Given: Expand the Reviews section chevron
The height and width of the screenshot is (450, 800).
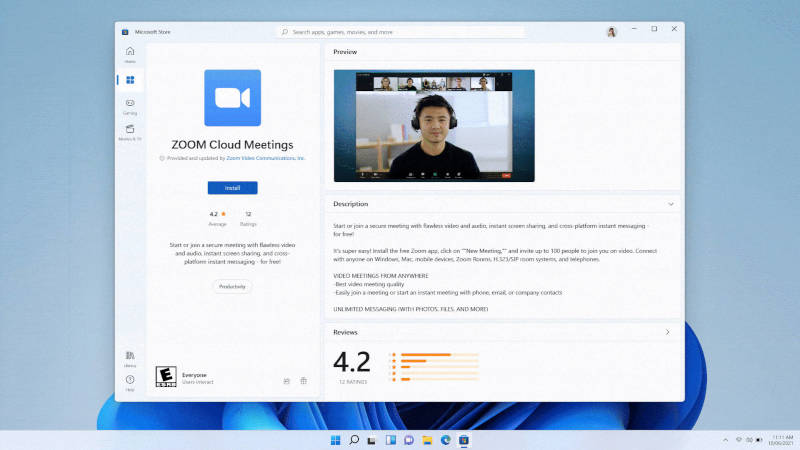Looking at the screenshot, I should [x=667, y=331].
